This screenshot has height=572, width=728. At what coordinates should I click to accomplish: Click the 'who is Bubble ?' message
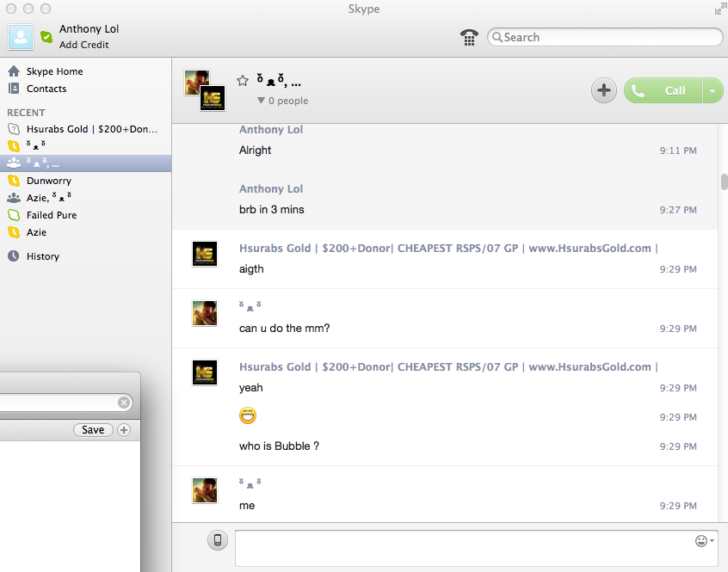point(279,446)
